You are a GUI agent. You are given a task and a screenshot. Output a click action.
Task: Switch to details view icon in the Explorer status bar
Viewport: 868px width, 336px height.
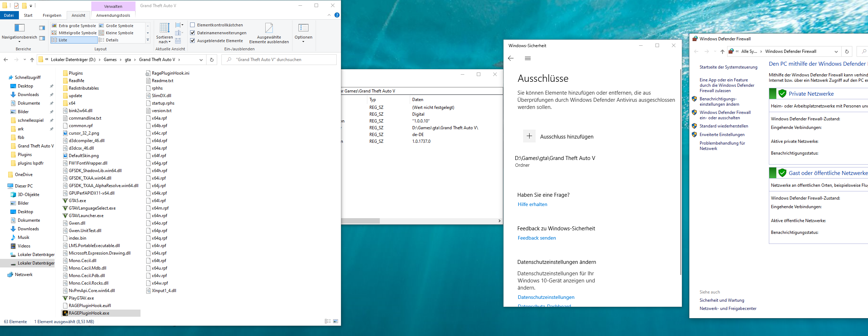pyautogui.click(x=328, y=321)
